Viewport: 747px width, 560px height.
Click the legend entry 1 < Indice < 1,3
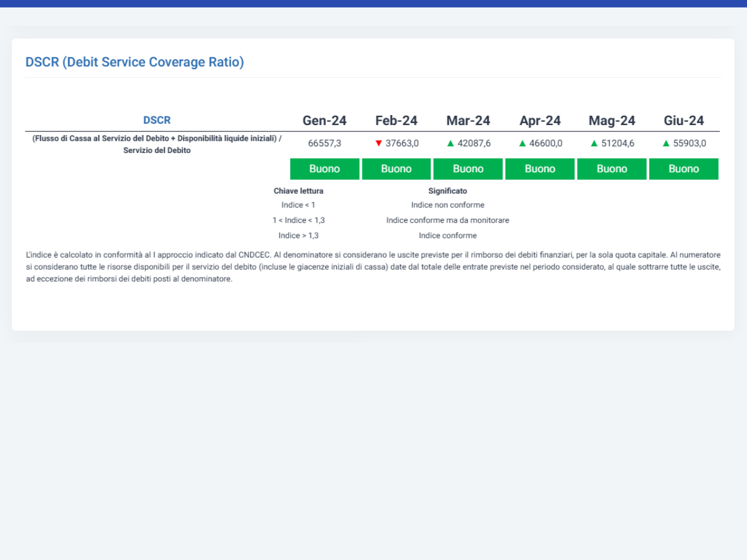pyautogui.click(x=299, y=220)
